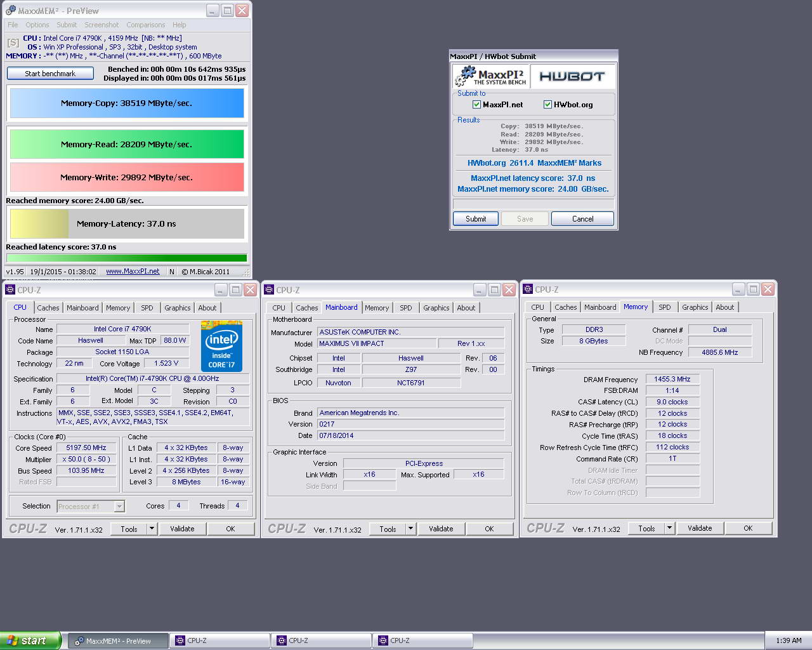Click the CPU-Z Mainboard window title icon
This screenshot has height=650, width=812.
tap(269, 290)
